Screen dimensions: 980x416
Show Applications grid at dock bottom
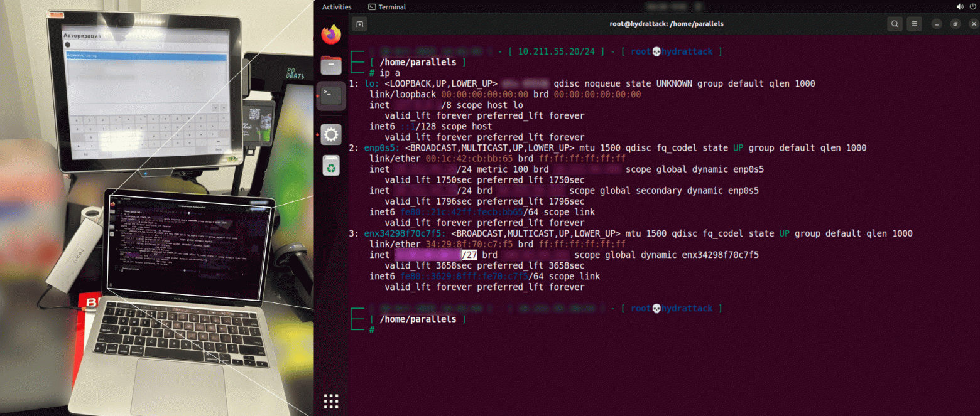[x=331, y=401]
